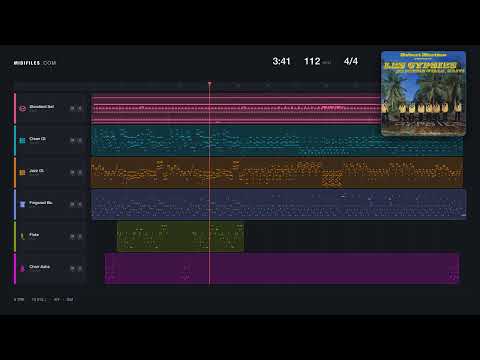The image size is (480, 360).
Task: Click the 3:41 song duration display
Action: click(281, 61)
